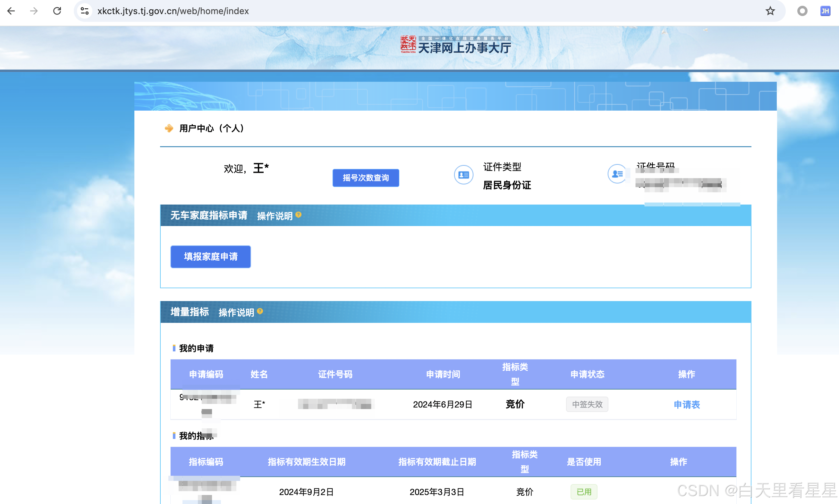This screenshot has height=504, width=839.
Task: Open 操作说明 in 增量指标 header
Action: point(236,313)
